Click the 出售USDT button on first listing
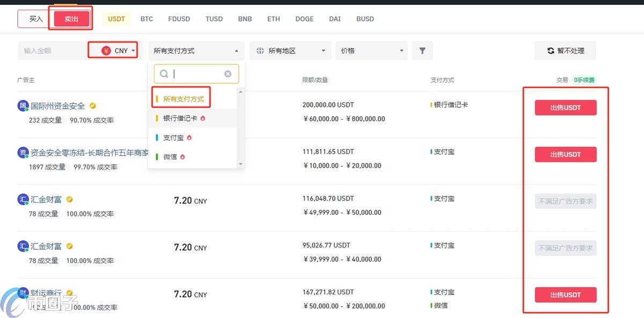644x318 pixels. (565, 107)
